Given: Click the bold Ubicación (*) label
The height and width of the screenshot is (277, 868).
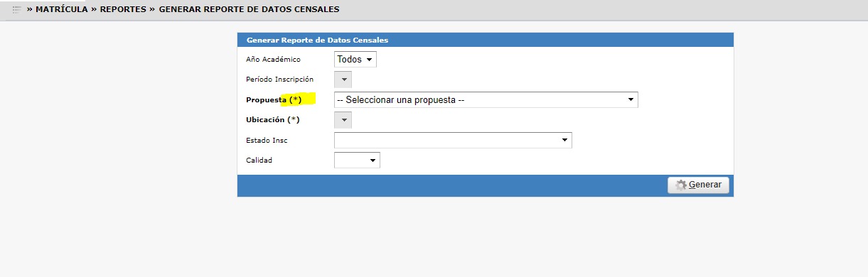Looking at the screenshot, I should click(273, 120).
